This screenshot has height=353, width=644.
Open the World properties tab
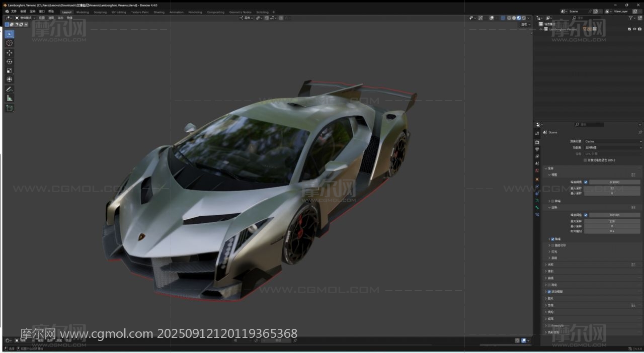[x=537, y=171]
